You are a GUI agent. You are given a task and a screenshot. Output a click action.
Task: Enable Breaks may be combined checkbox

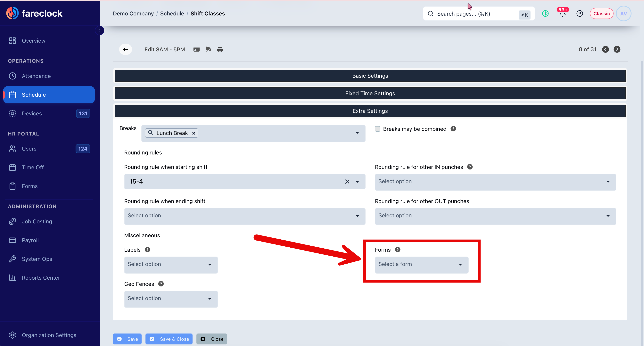(x=377, y=129)
